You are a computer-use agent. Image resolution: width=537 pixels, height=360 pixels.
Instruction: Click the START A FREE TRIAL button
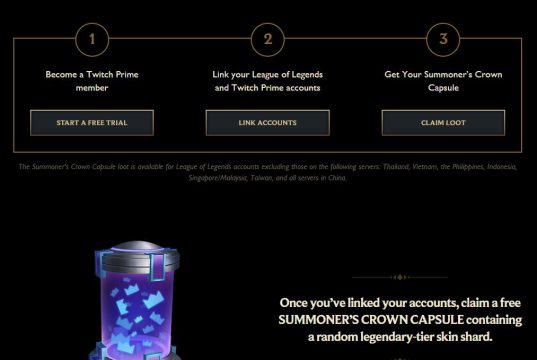coord(92,123)
